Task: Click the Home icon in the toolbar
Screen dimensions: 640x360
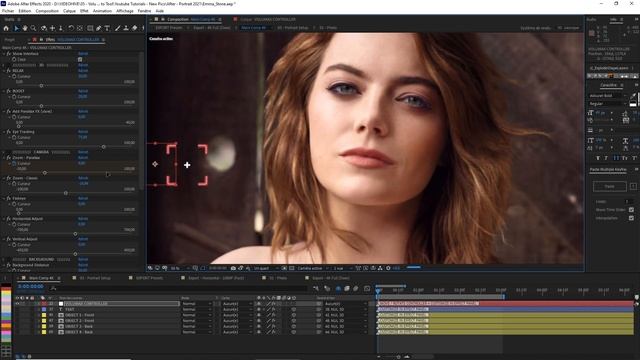Action: pos(6,28)
